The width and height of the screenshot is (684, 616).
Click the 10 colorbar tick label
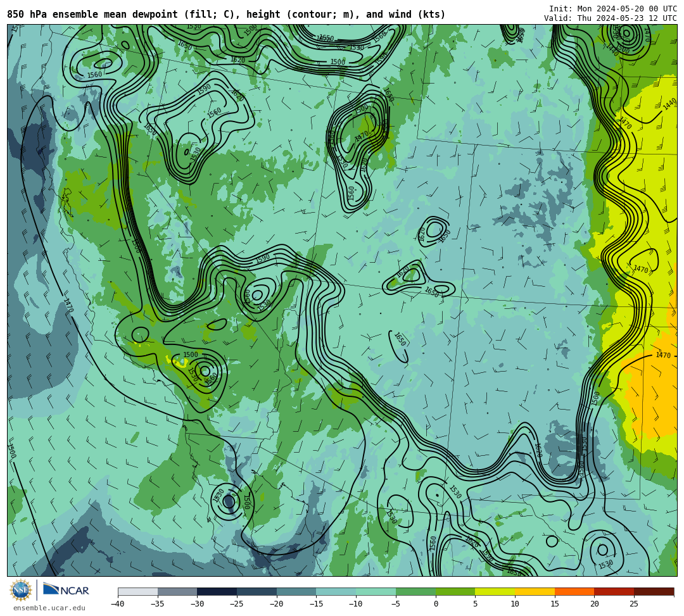515,604
